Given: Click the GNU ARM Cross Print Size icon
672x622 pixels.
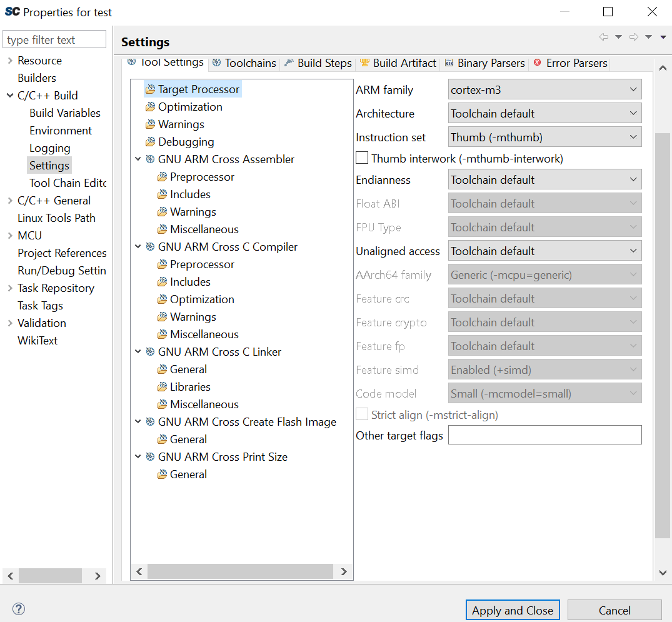Looking at the screenshot, I should (x=150, y=457).
